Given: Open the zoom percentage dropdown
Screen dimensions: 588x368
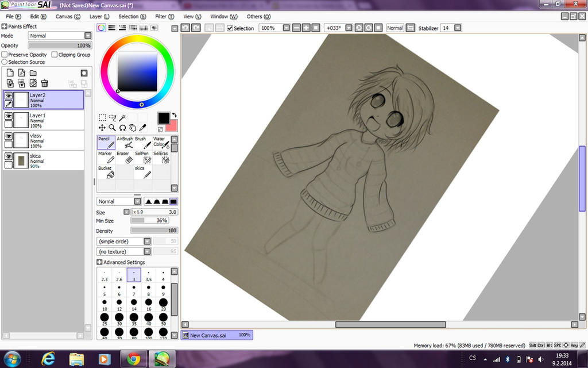Looking at the screenshot, I should pyautogui.click(x=286, y=28).
